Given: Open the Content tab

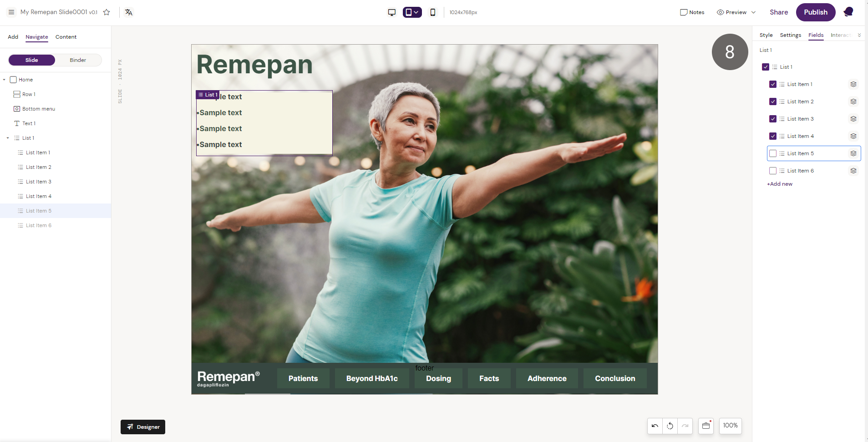Looking at the screenshot, I should [66, 37].
